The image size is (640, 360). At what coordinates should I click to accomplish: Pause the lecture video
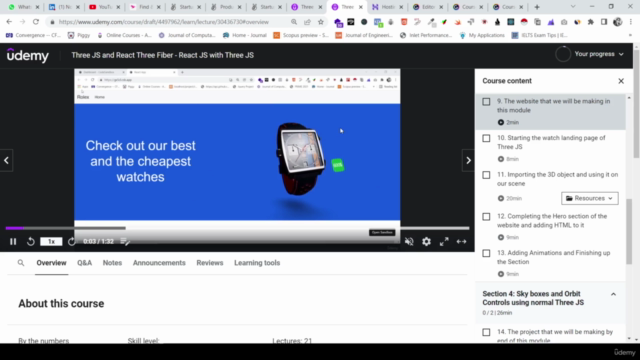(x=13, y=242)
